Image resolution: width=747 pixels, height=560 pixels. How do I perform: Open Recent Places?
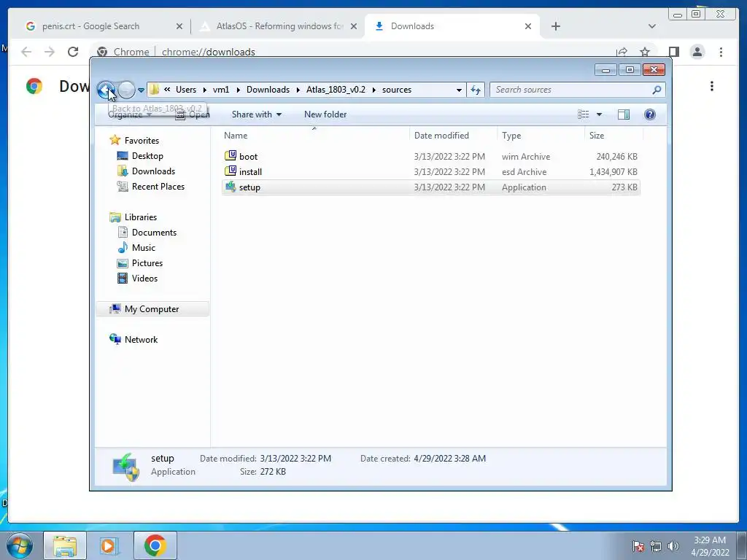[158, 186]
